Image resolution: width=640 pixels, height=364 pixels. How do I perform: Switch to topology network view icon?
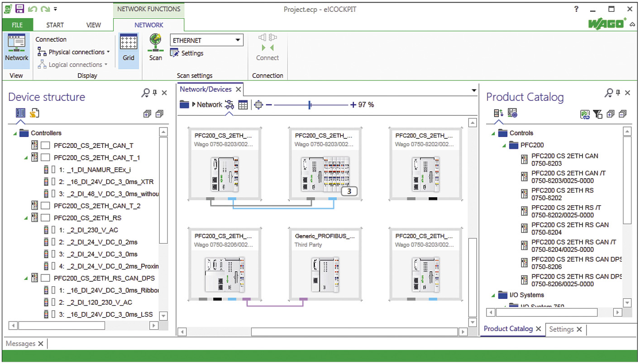(x=230, y=105)
